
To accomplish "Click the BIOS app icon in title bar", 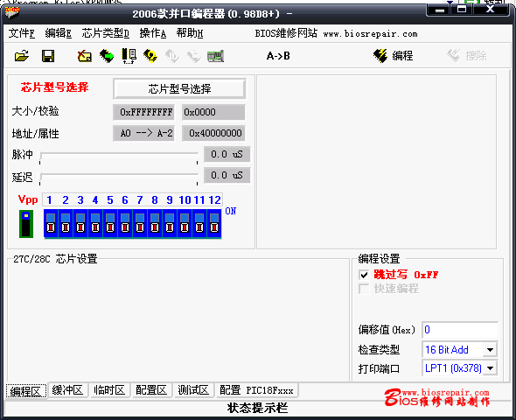I will pyautogui.click(x=12, y=13).
